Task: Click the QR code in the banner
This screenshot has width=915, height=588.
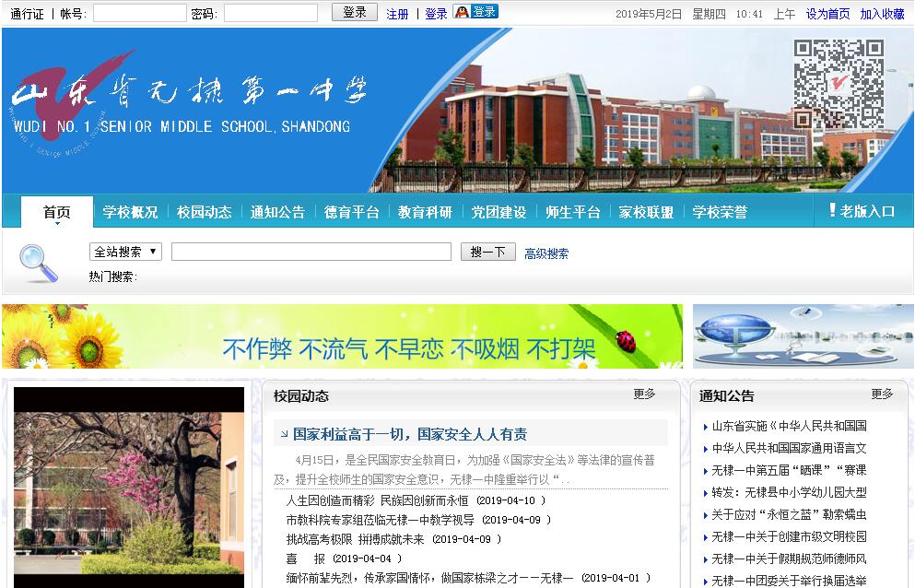Action: coord(839,84)
